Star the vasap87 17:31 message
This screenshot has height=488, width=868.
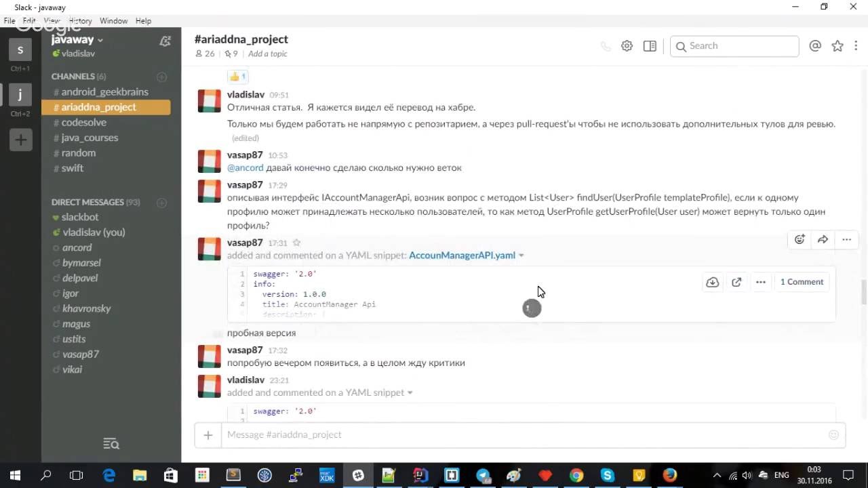[x=296, y=243]
